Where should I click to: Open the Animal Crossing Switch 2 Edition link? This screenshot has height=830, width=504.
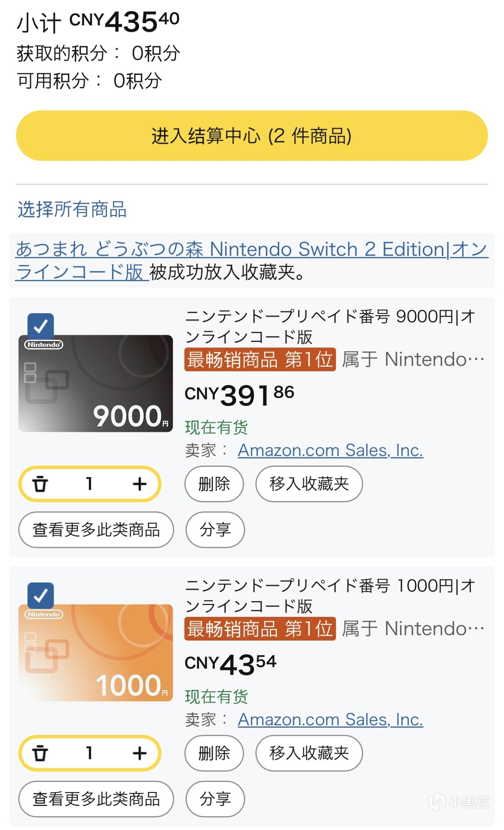tap(251, 250)
